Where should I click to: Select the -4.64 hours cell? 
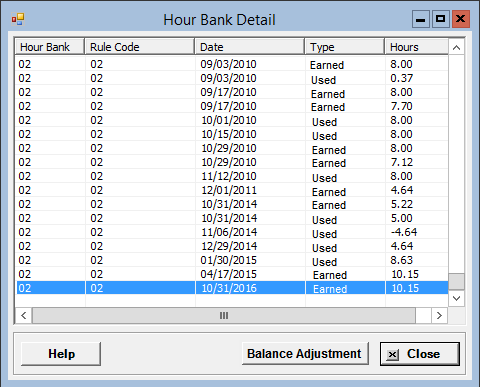tap(404, 232)
